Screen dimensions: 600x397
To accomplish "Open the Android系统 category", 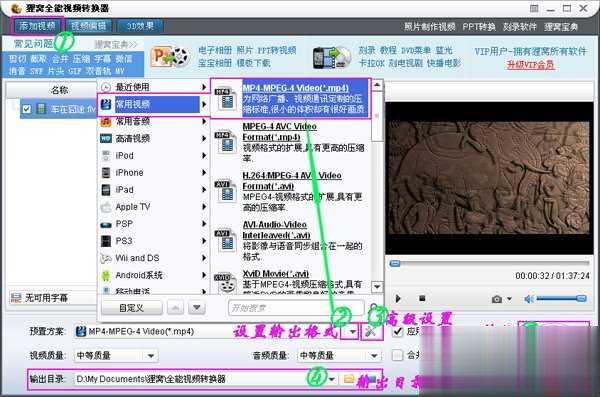I will point(153,275).
